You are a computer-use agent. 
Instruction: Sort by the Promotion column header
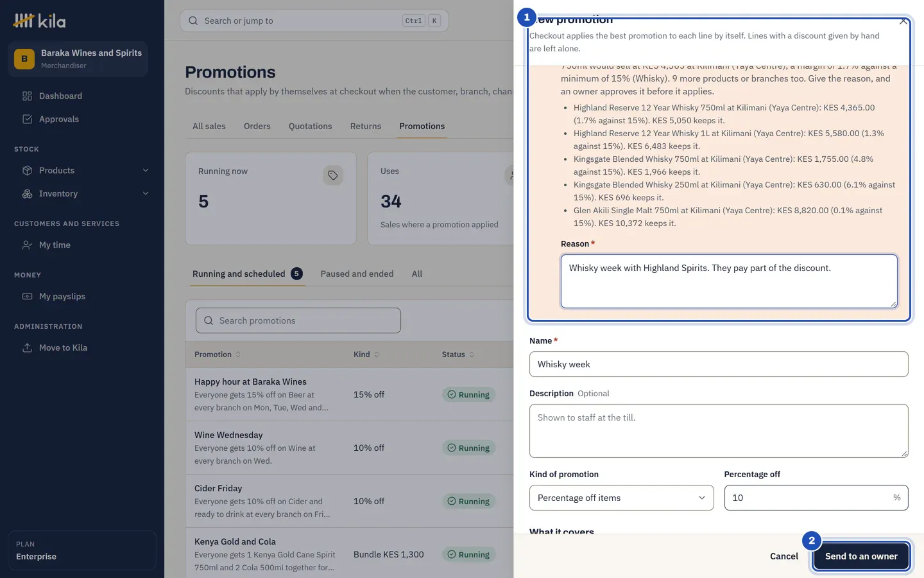pos(218,355)
